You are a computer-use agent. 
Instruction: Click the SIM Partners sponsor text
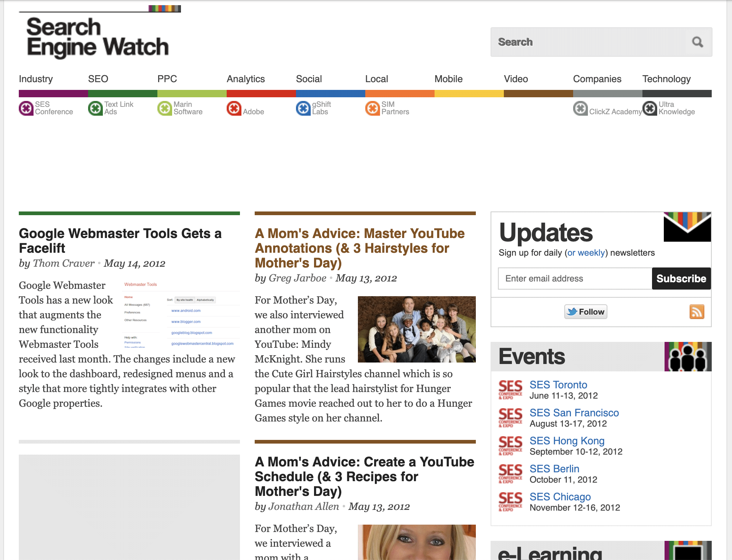pyautogui.click(x=395, y=108)
